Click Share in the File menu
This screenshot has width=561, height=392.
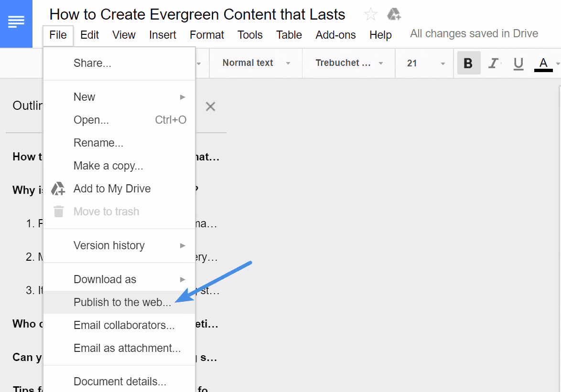click(91, 63)
